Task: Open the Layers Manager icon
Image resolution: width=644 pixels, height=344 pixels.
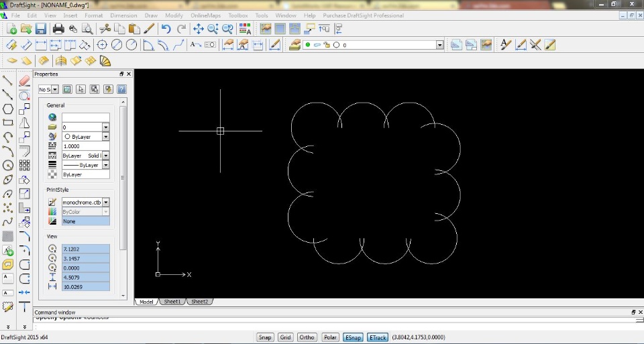Action: 294,45
